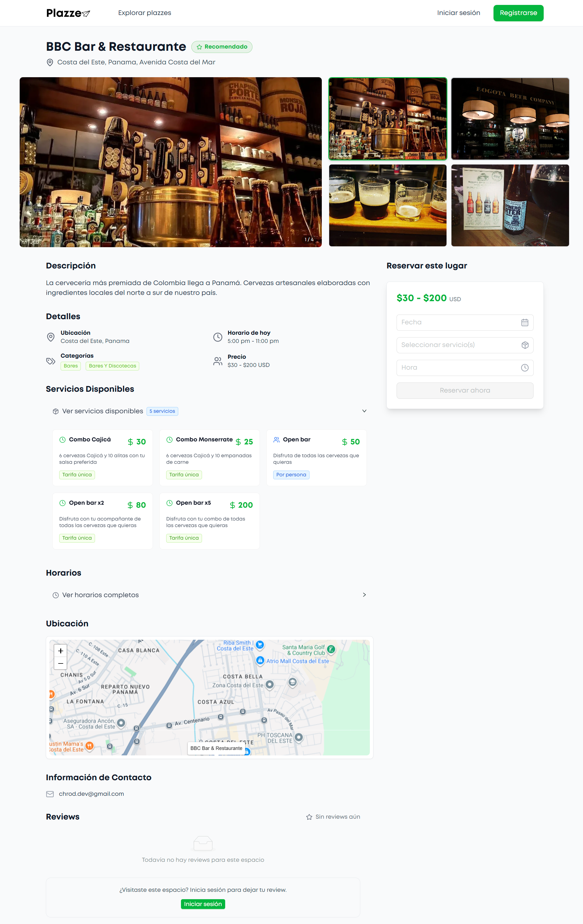Viewport: 583px width, 924px height.
Task: Click the 5:00 pm - 11:00 pm schedule text
Action: [253, 341]
